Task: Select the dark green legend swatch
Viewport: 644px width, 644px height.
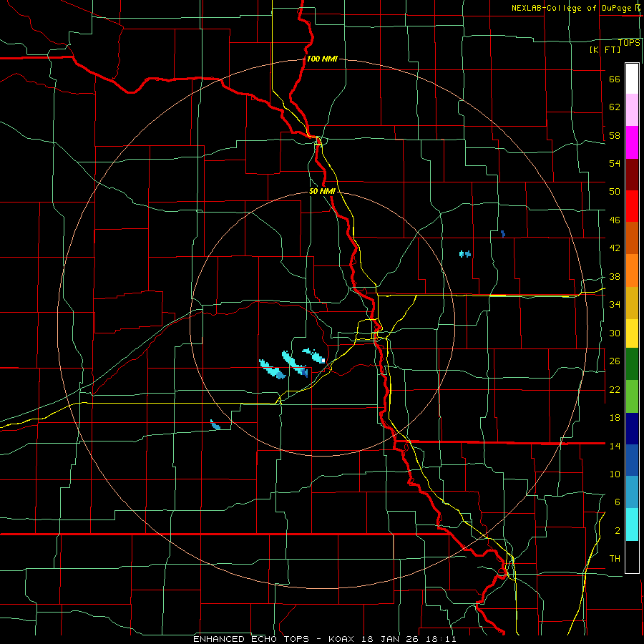Action: tap(632, 364)
